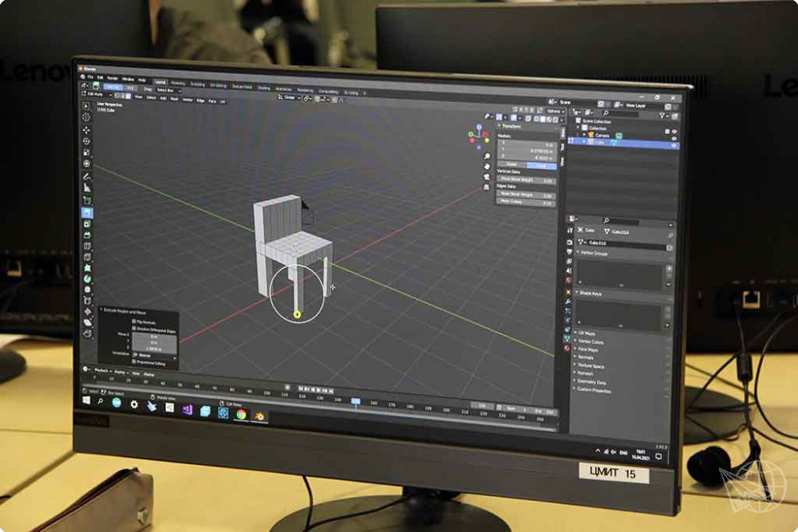The image size is (798, 532).
Task: Toggle visibility eye of Cube in outliner
Action: point(674,145)
